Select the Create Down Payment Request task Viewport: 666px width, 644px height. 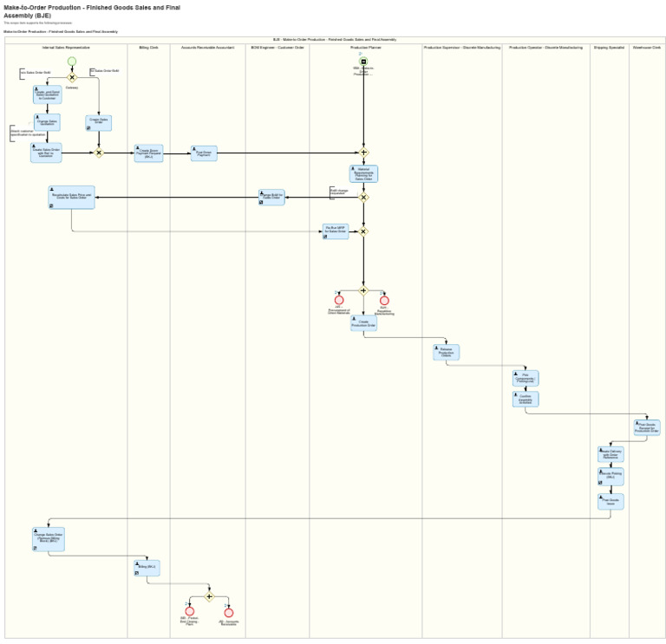click(x=148, y=153)
